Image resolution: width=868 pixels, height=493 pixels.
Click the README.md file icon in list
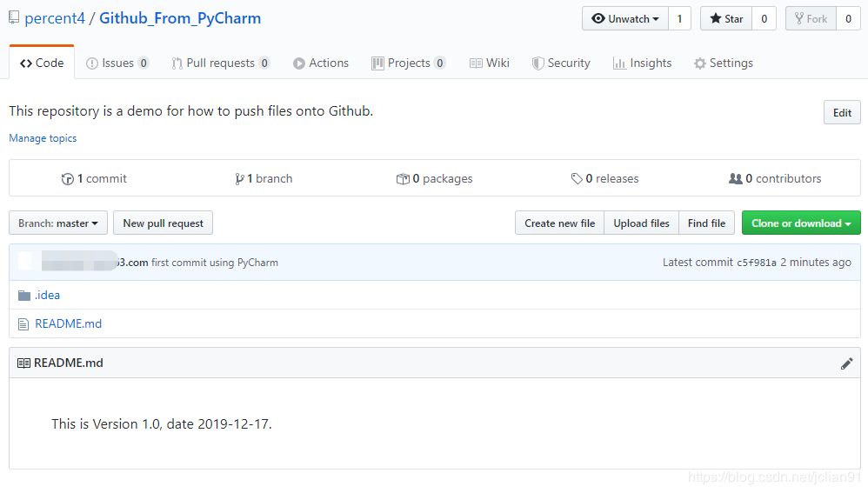[24, 324]
